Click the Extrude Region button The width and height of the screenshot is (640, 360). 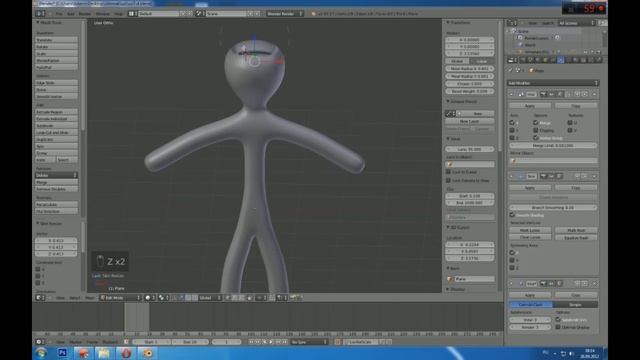[56, 111]
